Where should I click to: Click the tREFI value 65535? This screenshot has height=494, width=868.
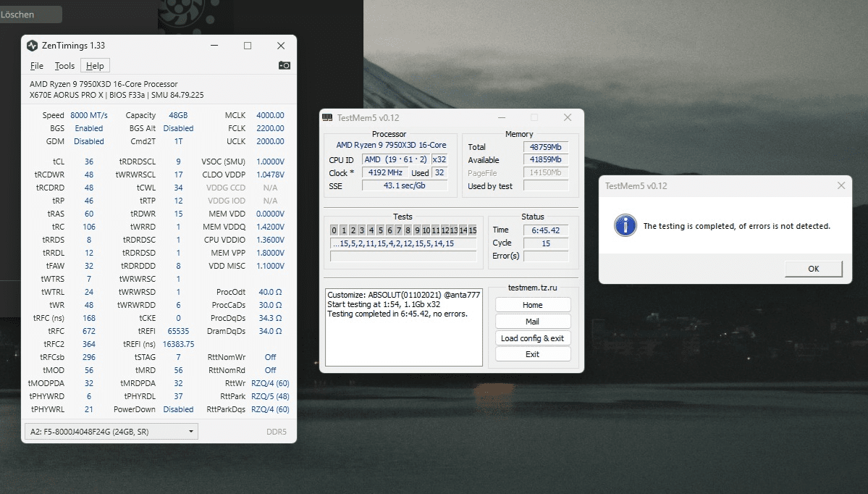(178, 331)
